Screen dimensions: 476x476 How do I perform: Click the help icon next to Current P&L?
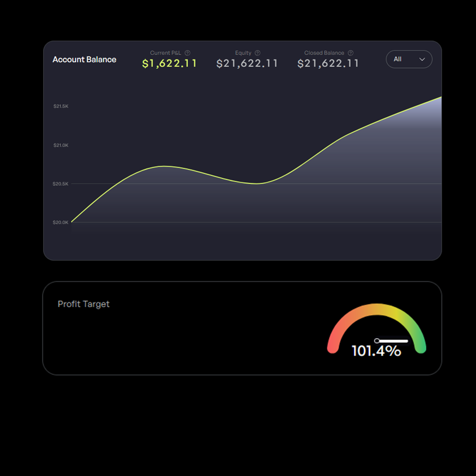[187, 53]
